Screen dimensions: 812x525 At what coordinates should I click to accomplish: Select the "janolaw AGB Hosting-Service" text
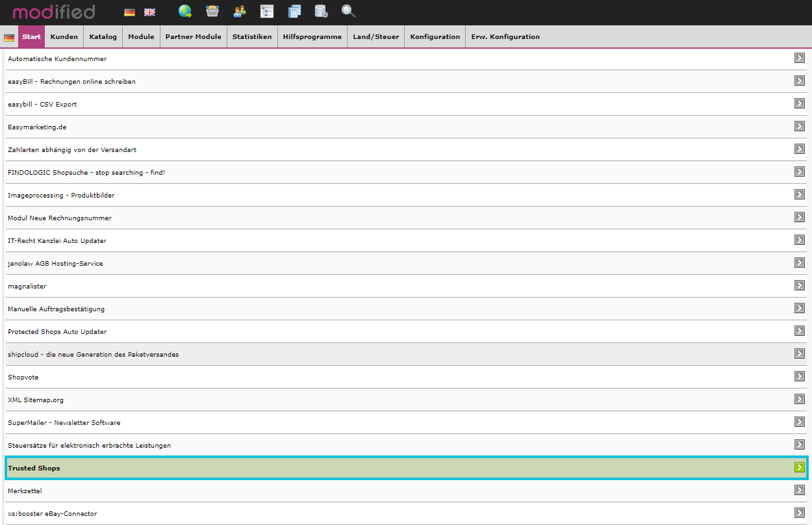pos(55,264)
